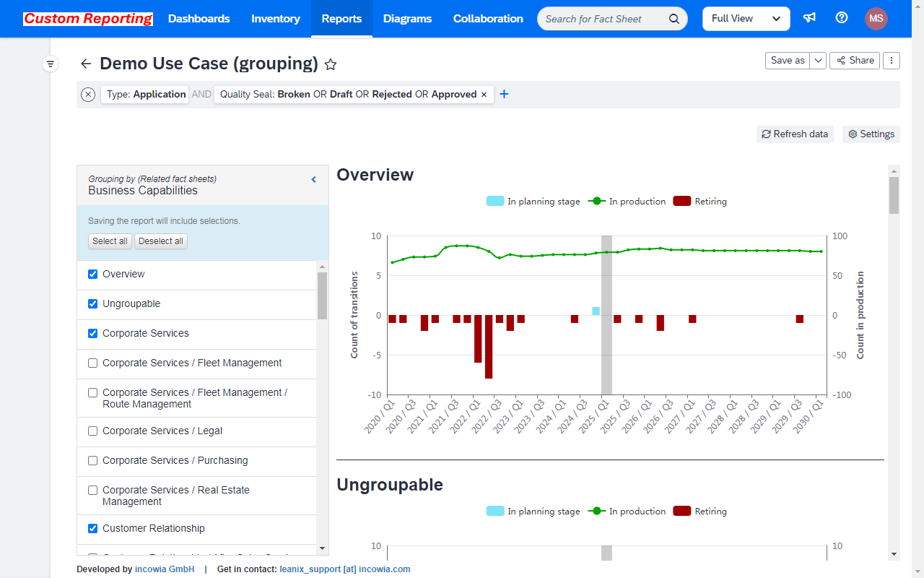924x578 pixels.
Task: Click the grey current-quarter marker in Overview
Action: coord(606,315)
